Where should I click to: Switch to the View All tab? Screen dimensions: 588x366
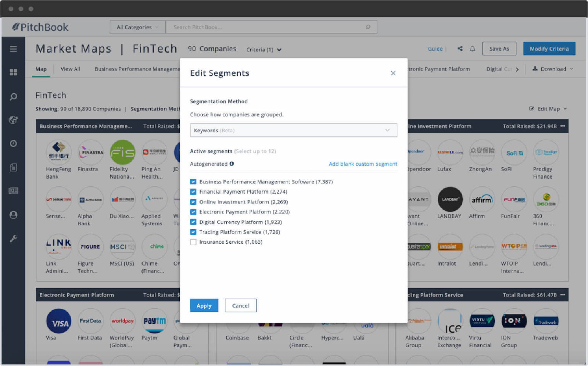pos(70,69)
